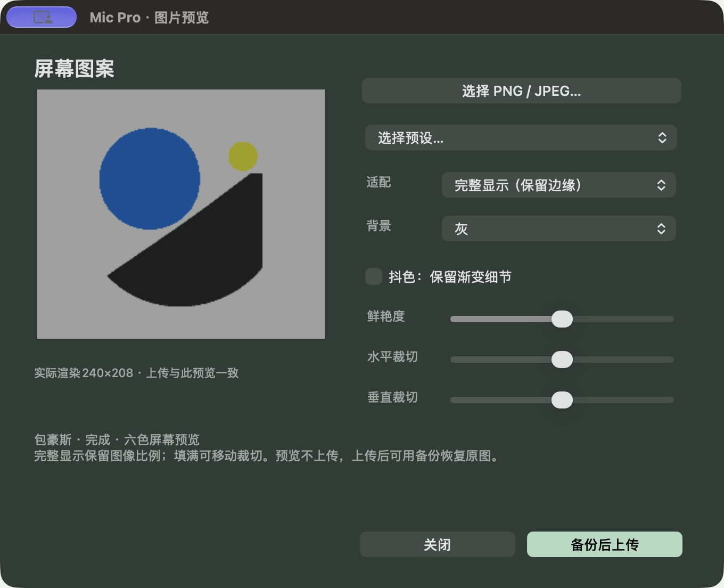This screenshot has height=588, width=724.
Task: Click the 适配 label
Action: tap(379, 183)
